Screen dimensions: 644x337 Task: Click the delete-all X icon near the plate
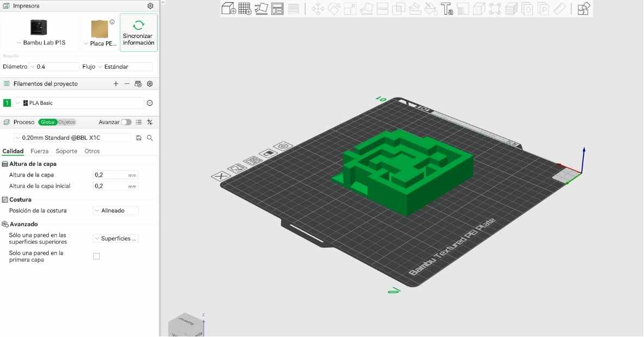pyautogui.click(x=222, y=176)
